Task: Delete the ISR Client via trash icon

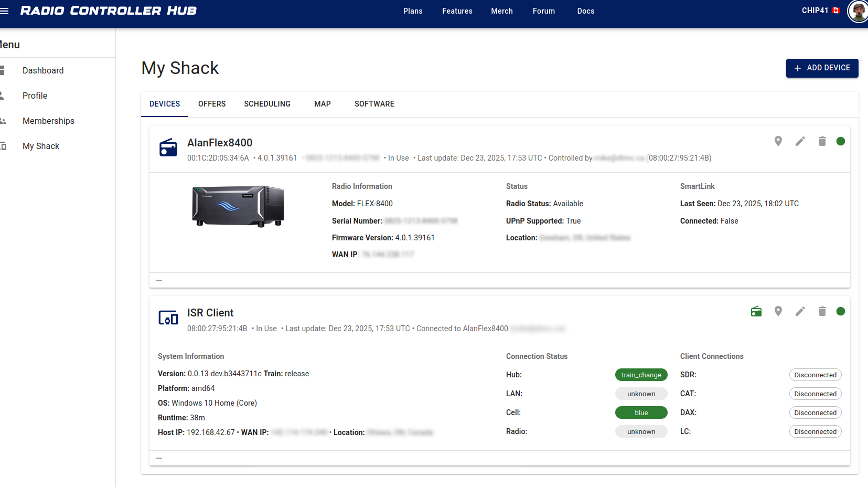Action: (822, 312)
